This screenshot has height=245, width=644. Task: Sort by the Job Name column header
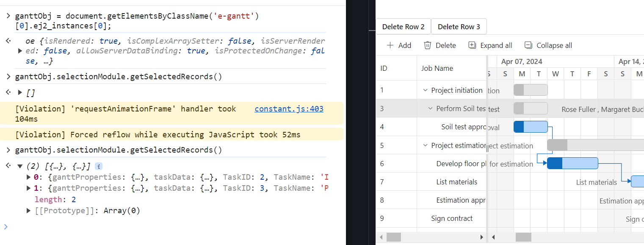click(x=451, y=68)
